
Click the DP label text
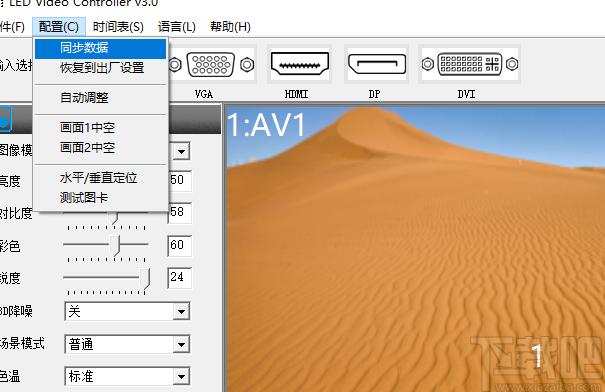click(374, 94)
